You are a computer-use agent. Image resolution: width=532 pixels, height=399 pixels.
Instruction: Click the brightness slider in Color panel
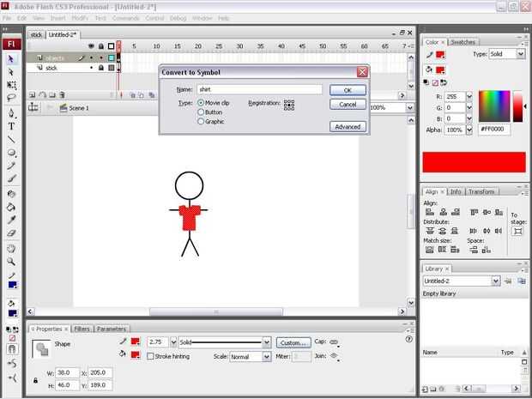point(518,106)
